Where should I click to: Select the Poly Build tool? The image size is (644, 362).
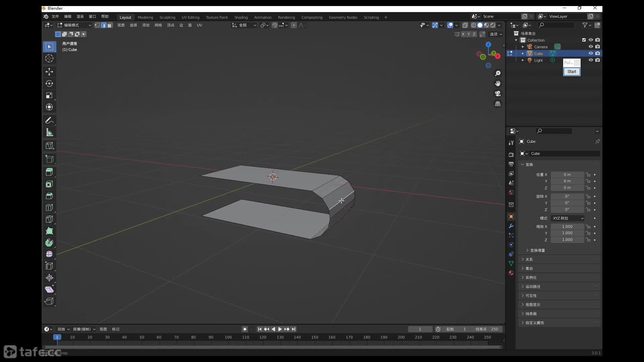click(x=49, y=231)
